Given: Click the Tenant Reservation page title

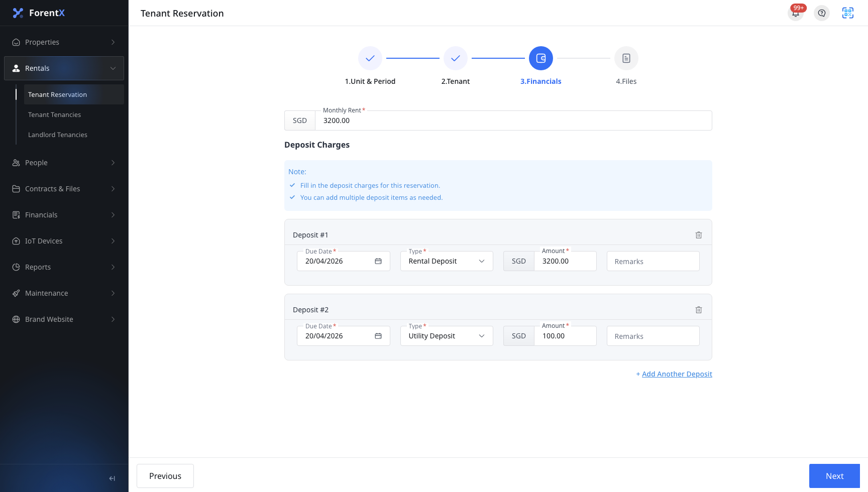Looking at the screenshot, I should (182, 13).
